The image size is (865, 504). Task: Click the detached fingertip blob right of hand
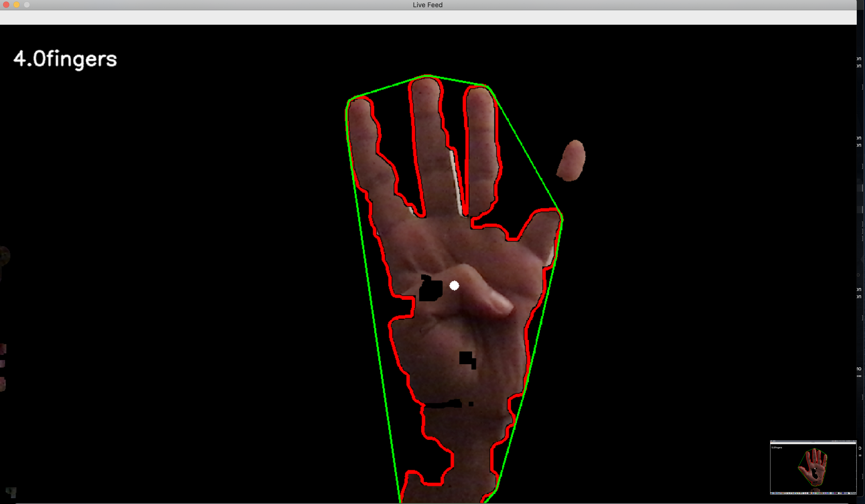coord(571,160)
